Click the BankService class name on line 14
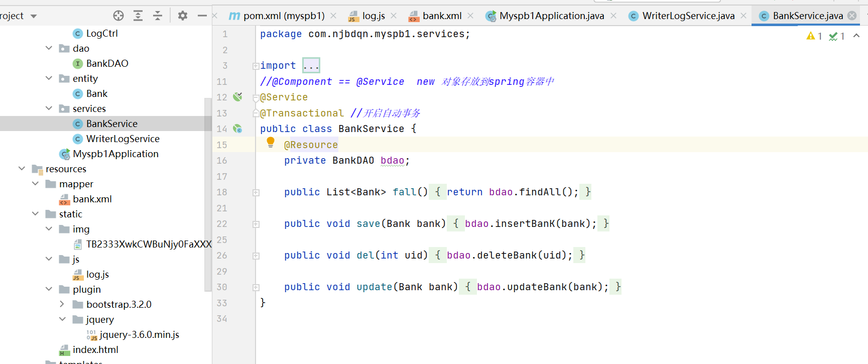This screenshot has height=364, width=868. (371, 129)
